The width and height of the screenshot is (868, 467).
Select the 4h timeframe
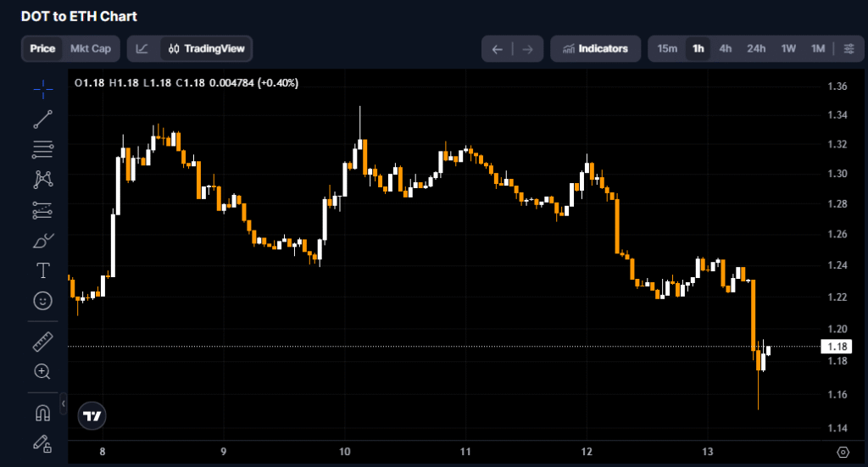pos(726,49)
